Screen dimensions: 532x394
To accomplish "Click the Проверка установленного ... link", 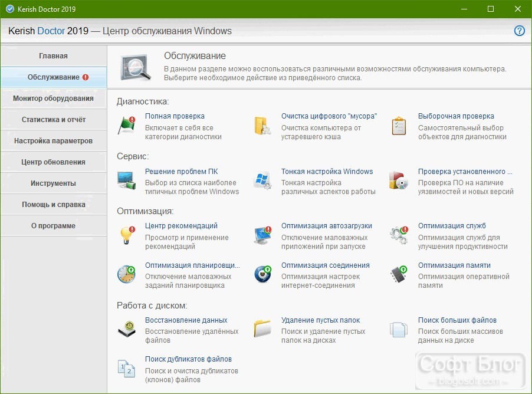I will coord(465,172).
